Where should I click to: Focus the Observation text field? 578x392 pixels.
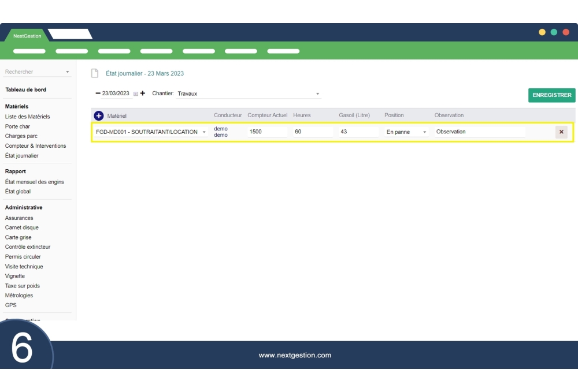(480, 132)
